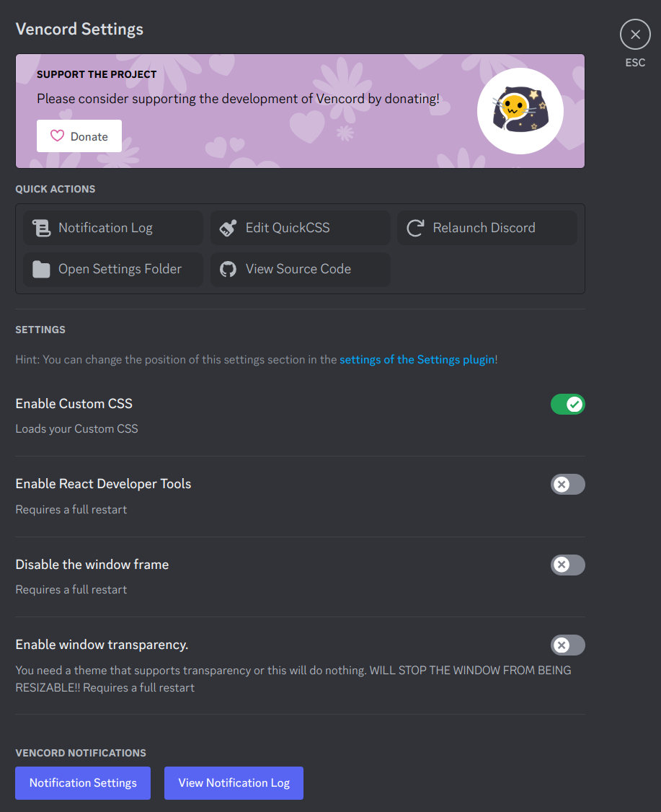Open the settings of the Settings plugin link
661x812 pixels.
[x=417, y=359]
